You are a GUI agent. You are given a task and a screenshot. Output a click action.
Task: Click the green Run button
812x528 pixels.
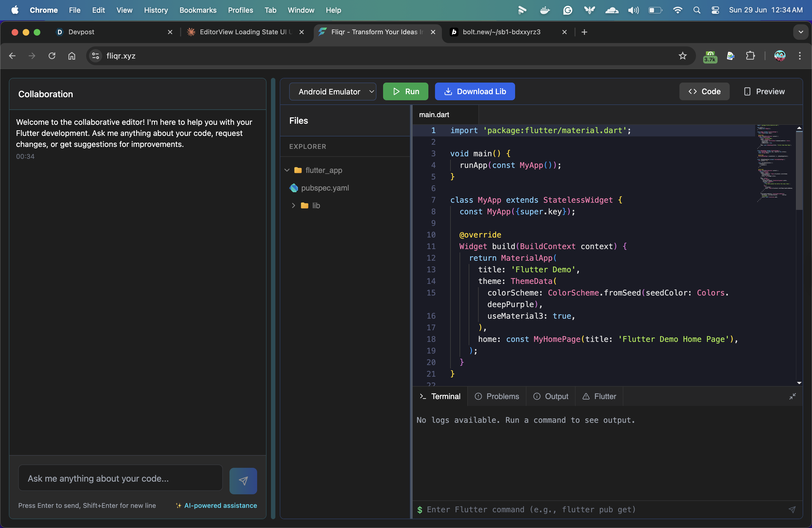click(405, 91)
